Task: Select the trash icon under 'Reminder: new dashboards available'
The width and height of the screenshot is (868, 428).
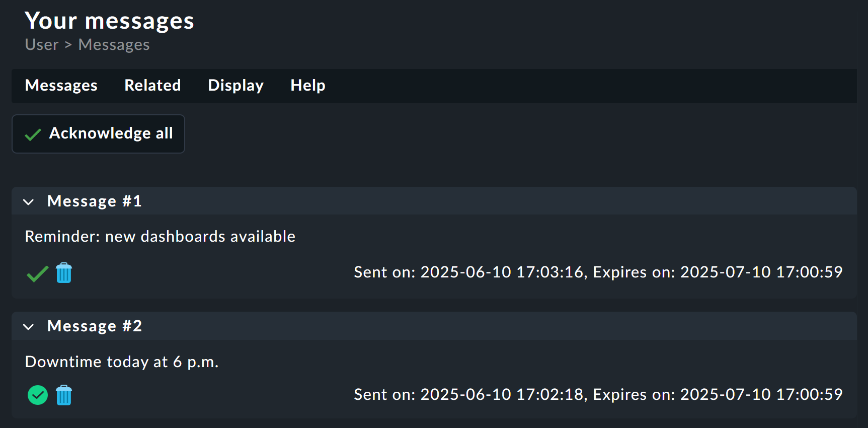Action: pyautogui.click(x=63, y=273)
